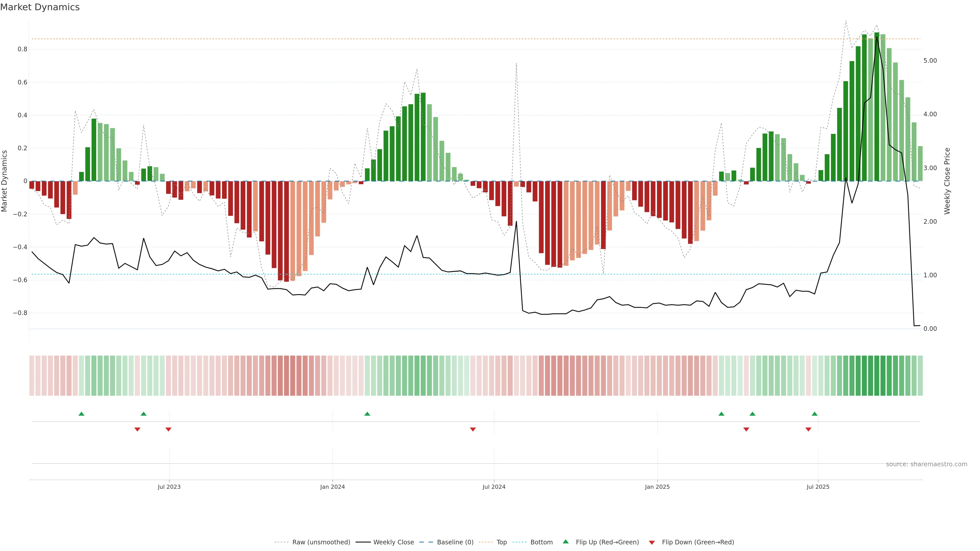Click the only red flip-down marker between Jan 2024 and Jul 2024
The width and height of the screenshot is (980, 551).
click(x=473, y=429)
